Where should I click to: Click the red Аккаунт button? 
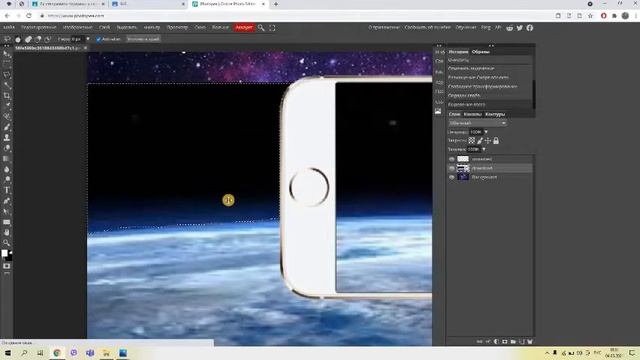244,27
